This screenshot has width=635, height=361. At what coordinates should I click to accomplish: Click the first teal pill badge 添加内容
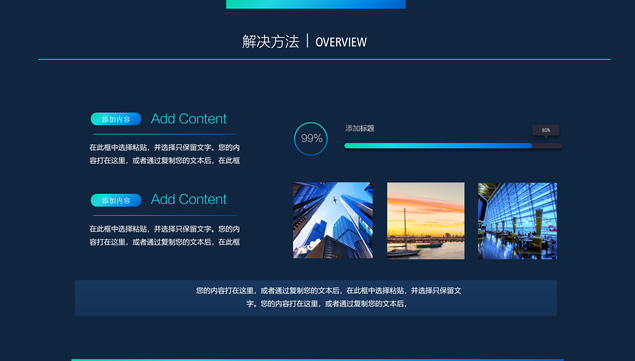[116, 119]
